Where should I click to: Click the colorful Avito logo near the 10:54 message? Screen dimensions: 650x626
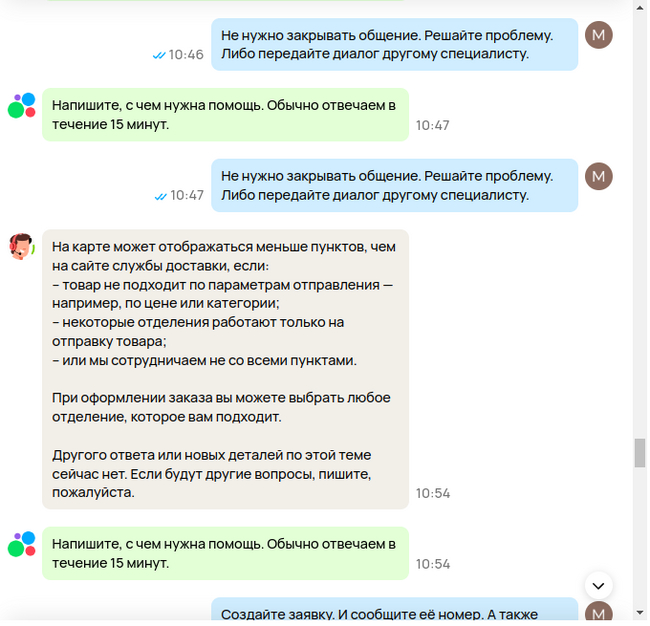22,546
